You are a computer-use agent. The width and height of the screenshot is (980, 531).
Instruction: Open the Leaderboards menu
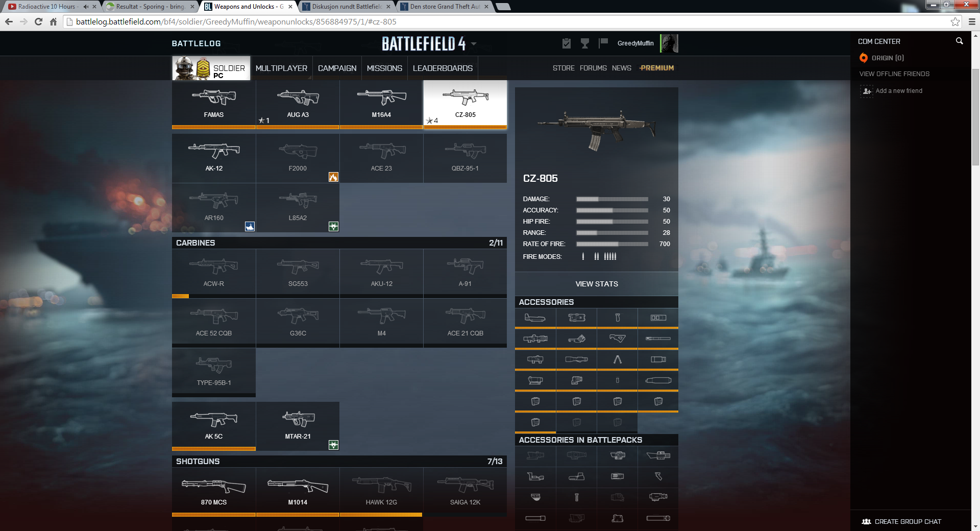(443, 68)
